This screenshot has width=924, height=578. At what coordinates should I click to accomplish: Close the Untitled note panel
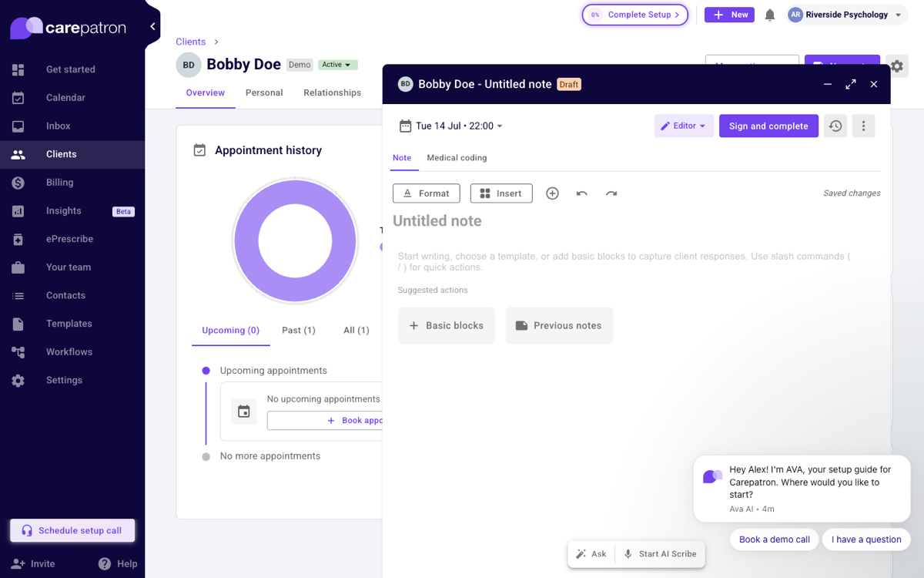point(874,84)
